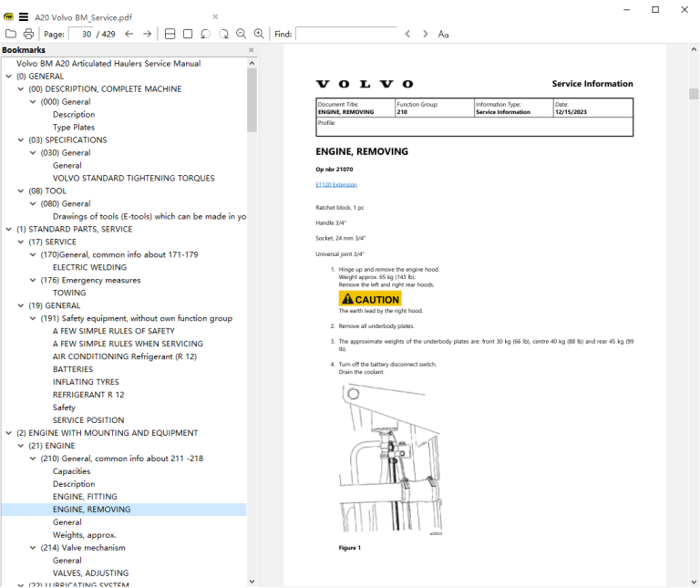This screenshot has height=588, width=700.
Task: Open the E1120 Extension link
Action: coord(336,185)
